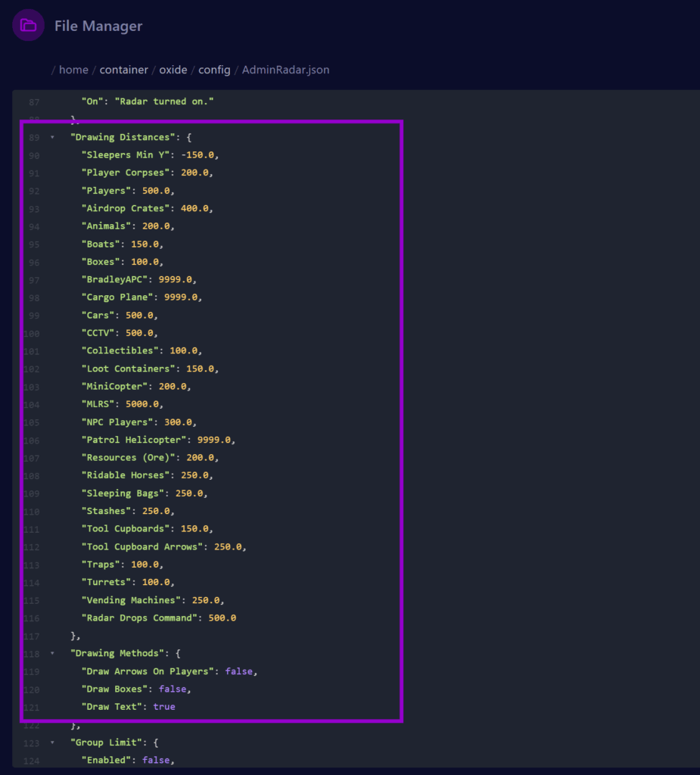Image resolution: width=700 pixels, height=775 pixels.
Task: Click the "Animals" value 200.0
Action: (156, 226)
